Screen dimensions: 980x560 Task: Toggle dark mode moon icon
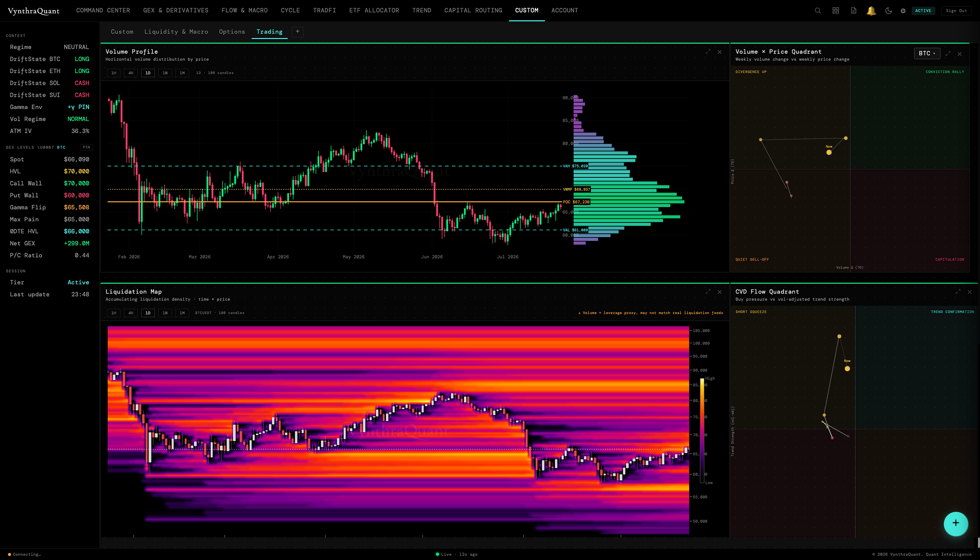889,10
